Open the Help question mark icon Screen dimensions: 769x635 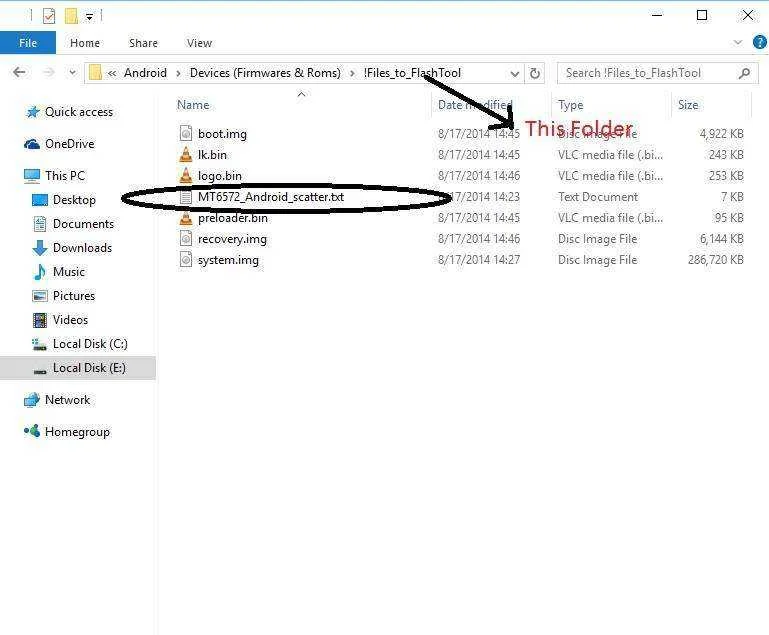(760, 42)
